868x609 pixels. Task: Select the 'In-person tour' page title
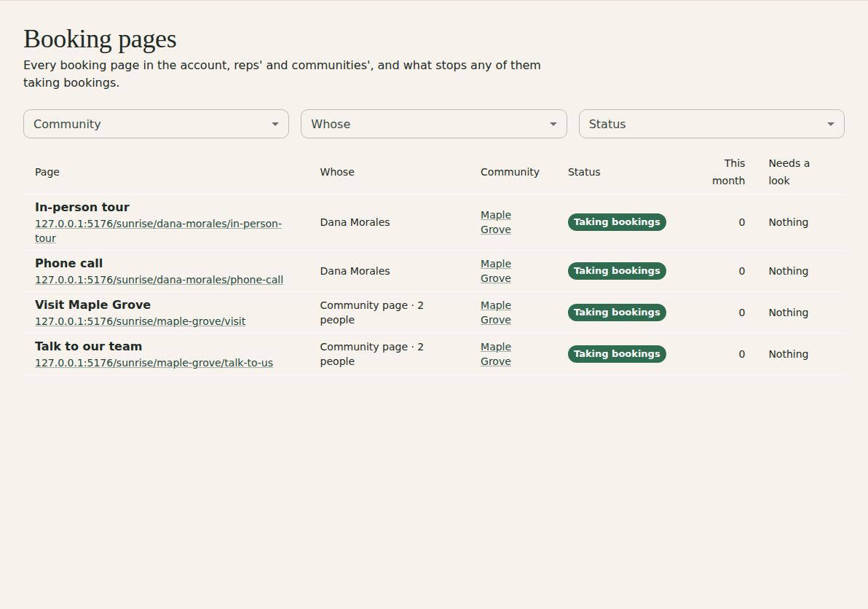coord(82,207)
